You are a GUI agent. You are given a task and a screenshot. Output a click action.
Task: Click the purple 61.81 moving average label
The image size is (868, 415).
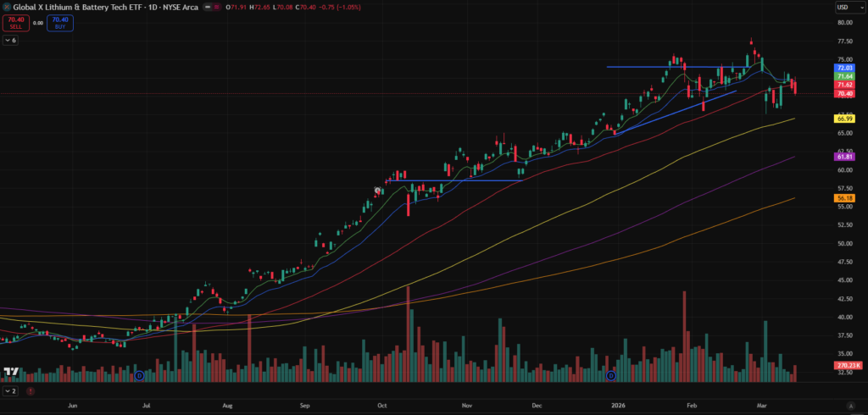point(844,157)
